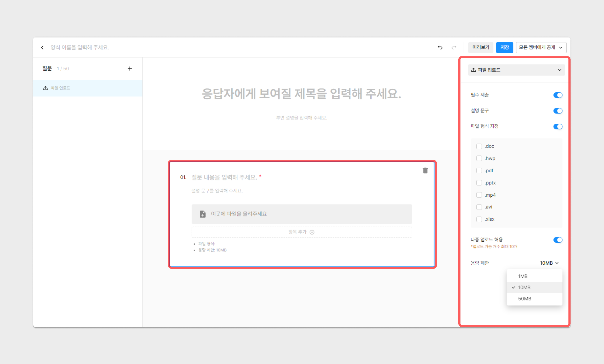Collapse the 10MB 용량 제한 dropdown

(x=549, y=263)
